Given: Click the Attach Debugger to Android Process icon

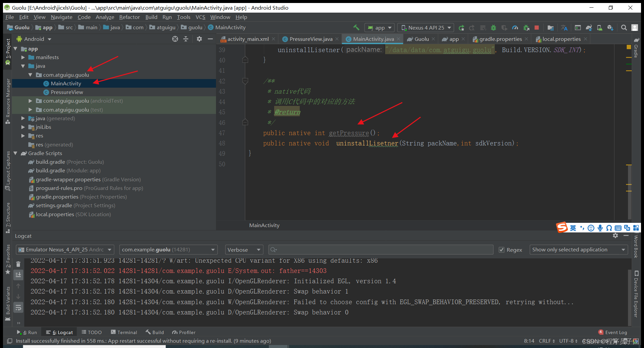Looking at the screenshot, I should pyautogui.click(x=526, y=28).
